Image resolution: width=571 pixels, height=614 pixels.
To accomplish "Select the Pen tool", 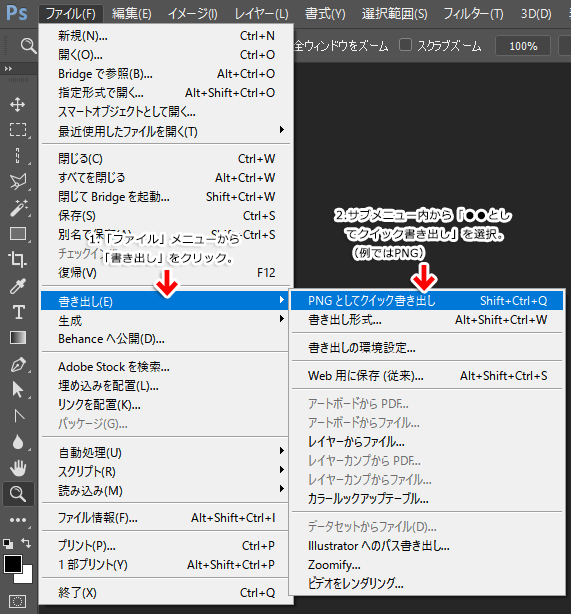I will point(18,364).
